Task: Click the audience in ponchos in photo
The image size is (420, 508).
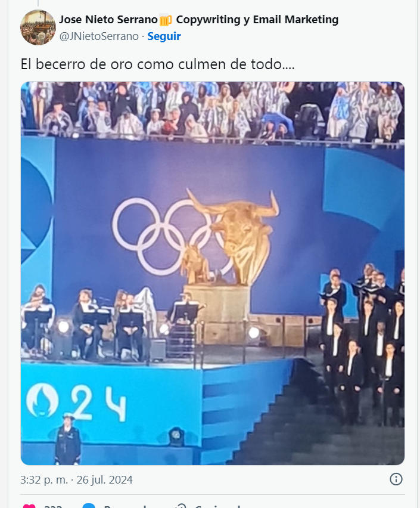Action: point(213,111)
